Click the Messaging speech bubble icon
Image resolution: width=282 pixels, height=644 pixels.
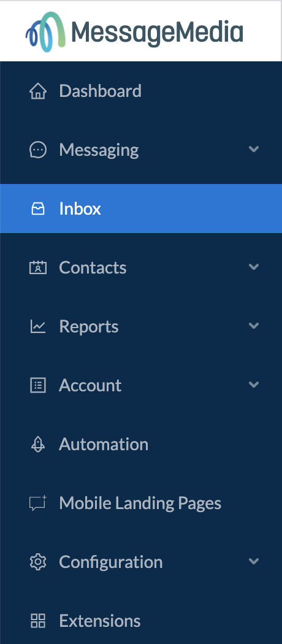point(38,150)
